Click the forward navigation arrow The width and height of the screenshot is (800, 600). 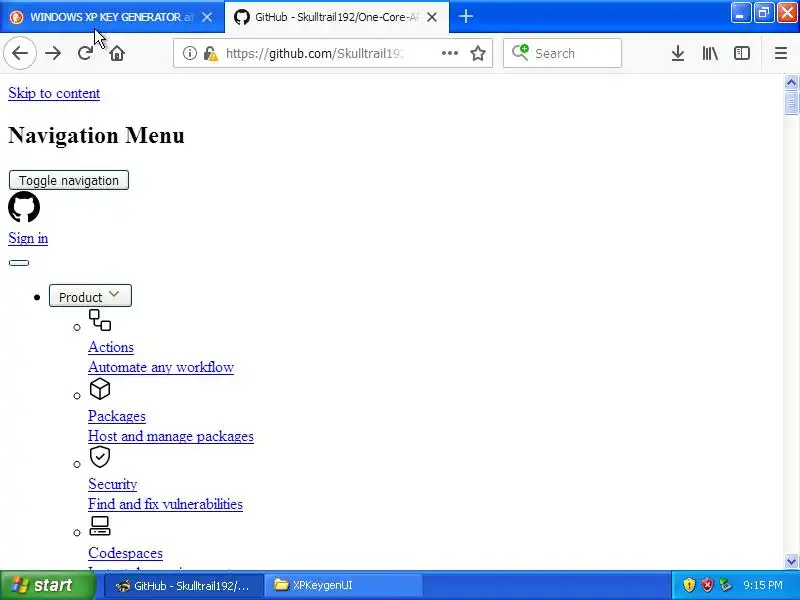click(x=53, y=53)
